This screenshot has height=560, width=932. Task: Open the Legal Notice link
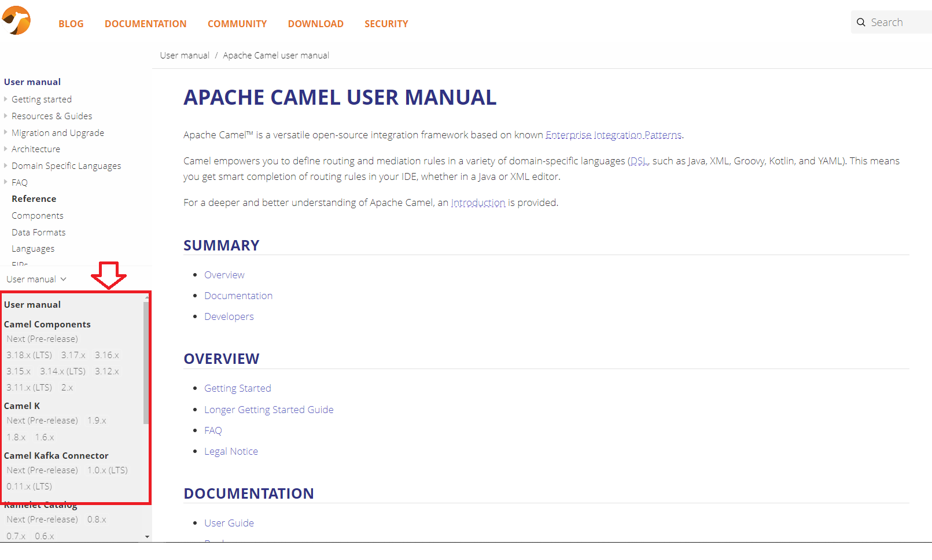click(231, 451)
